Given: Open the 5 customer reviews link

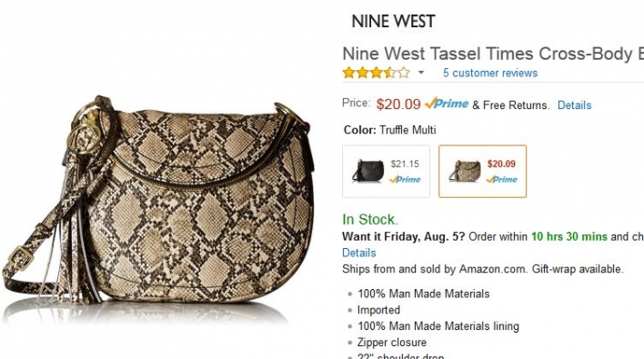Looking at the screenshot, I should (x=490, y=73).
